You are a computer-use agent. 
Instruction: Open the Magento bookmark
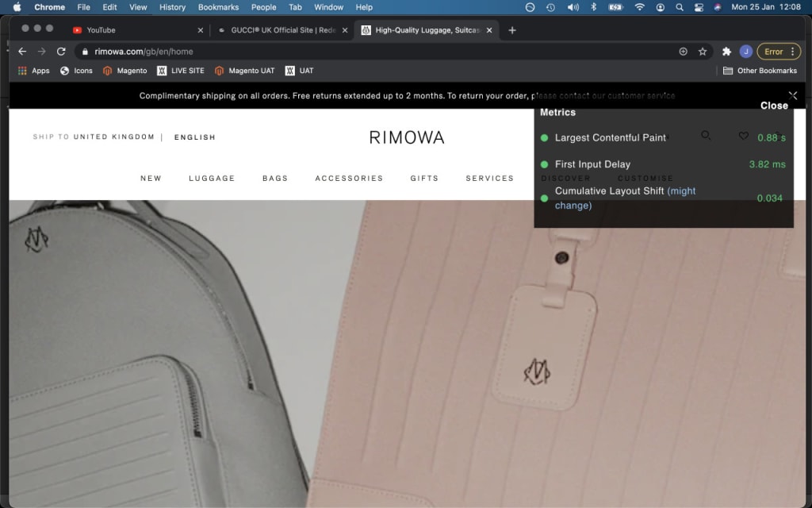point(124,71)
